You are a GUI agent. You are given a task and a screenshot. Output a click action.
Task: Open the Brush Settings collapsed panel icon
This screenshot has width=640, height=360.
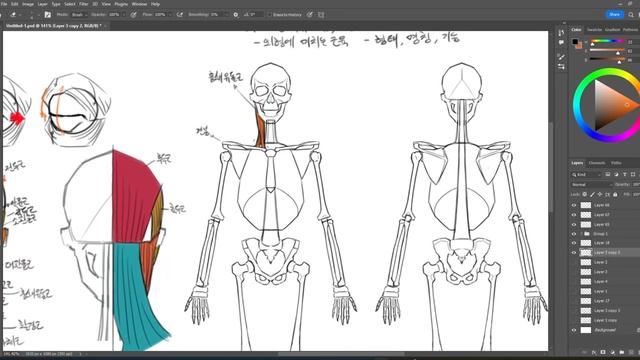click(x=561, y=57)
